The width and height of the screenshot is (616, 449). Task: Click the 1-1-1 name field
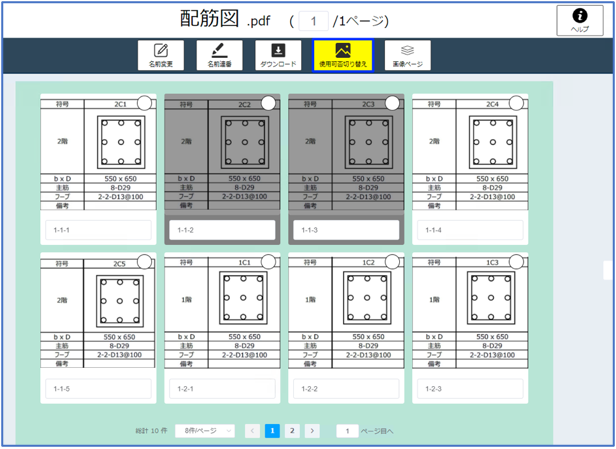tap(97, 230)
